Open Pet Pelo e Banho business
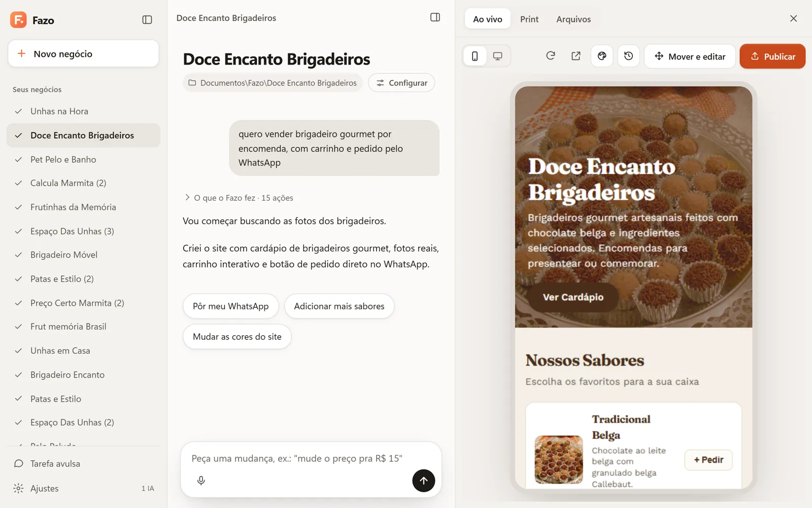 tap(83, 160)
